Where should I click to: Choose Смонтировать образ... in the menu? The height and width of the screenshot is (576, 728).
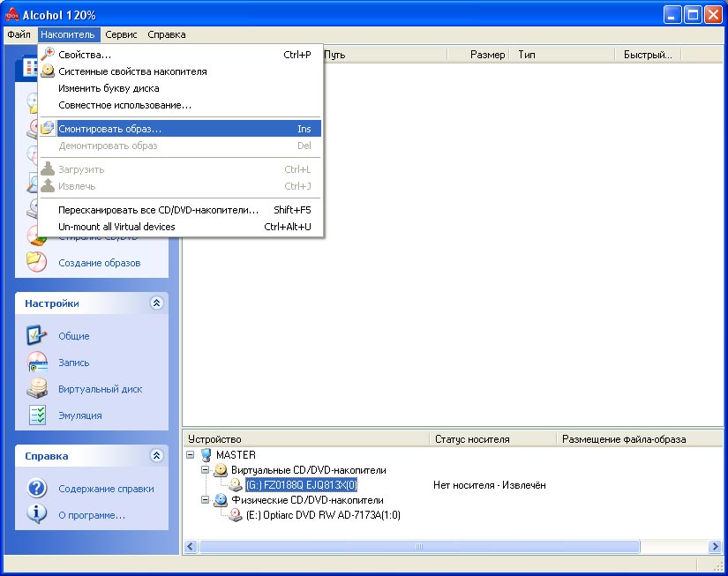coord(181,129)
